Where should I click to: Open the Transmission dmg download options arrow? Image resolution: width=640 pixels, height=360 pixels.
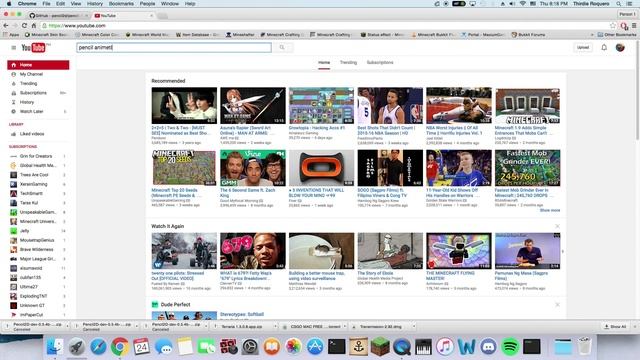(x=413, y=327)
